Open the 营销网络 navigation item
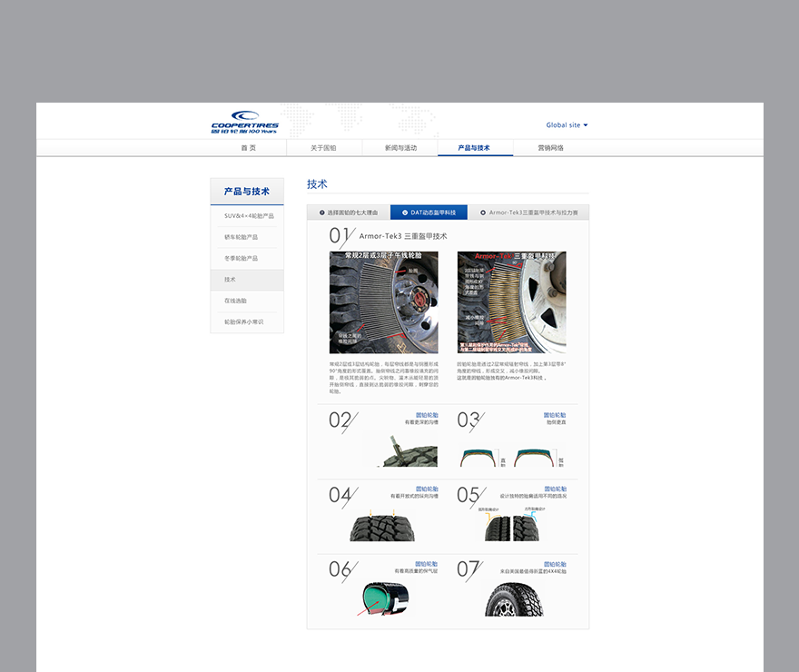The width and height of the screenshot is (799, 672). [x=550, y=148]
